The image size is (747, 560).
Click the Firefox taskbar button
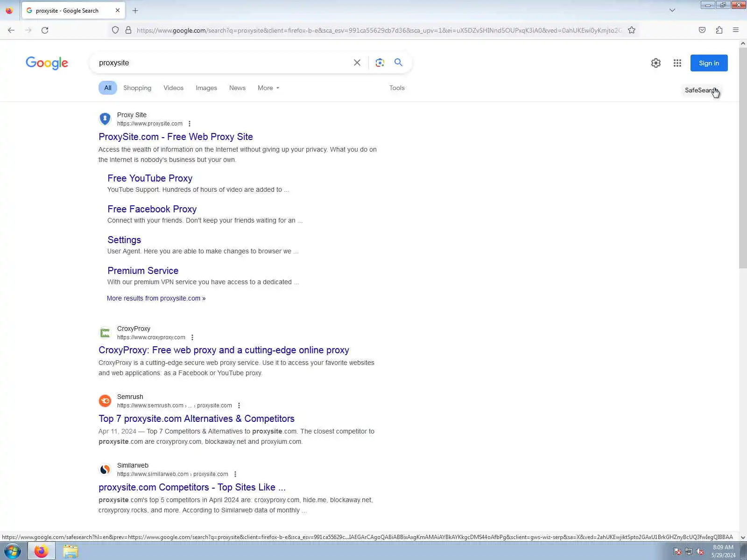point(41,552)
